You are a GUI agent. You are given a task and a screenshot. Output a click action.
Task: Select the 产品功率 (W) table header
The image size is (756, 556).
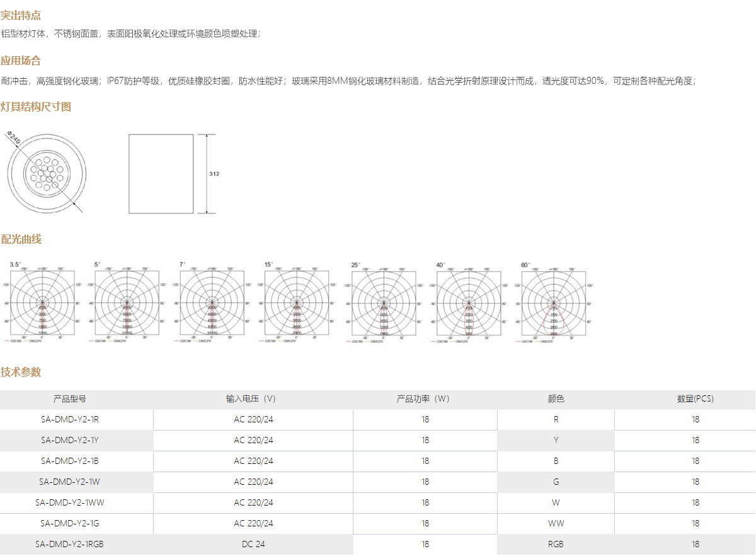(425, 399)
